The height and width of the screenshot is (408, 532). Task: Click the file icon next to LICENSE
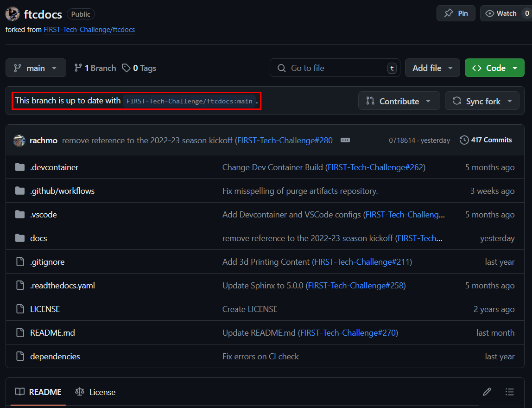point(19,309)
